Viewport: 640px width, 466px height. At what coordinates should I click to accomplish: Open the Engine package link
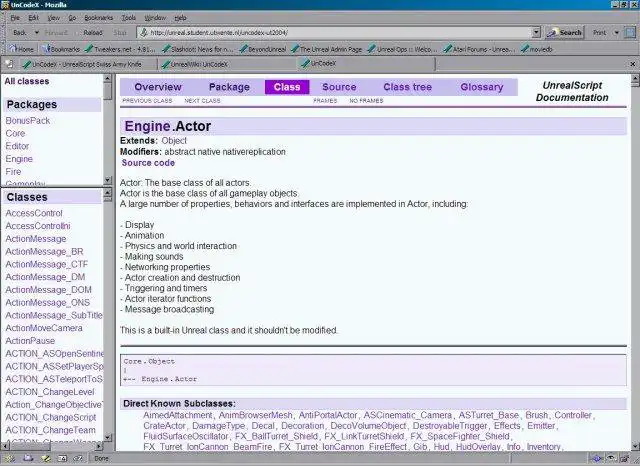pos(19,159)
